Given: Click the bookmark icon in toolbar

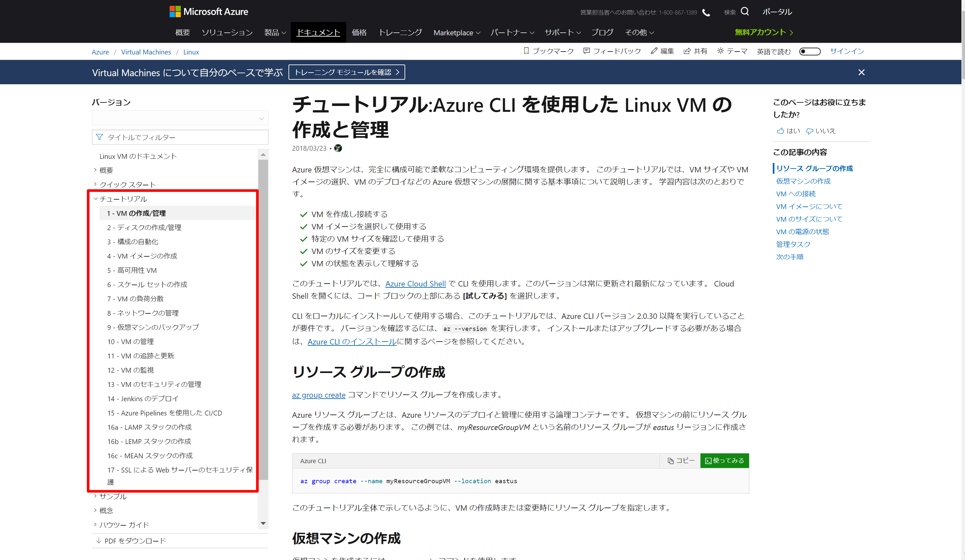Looking at the screenshot, I should click(526, 51).
